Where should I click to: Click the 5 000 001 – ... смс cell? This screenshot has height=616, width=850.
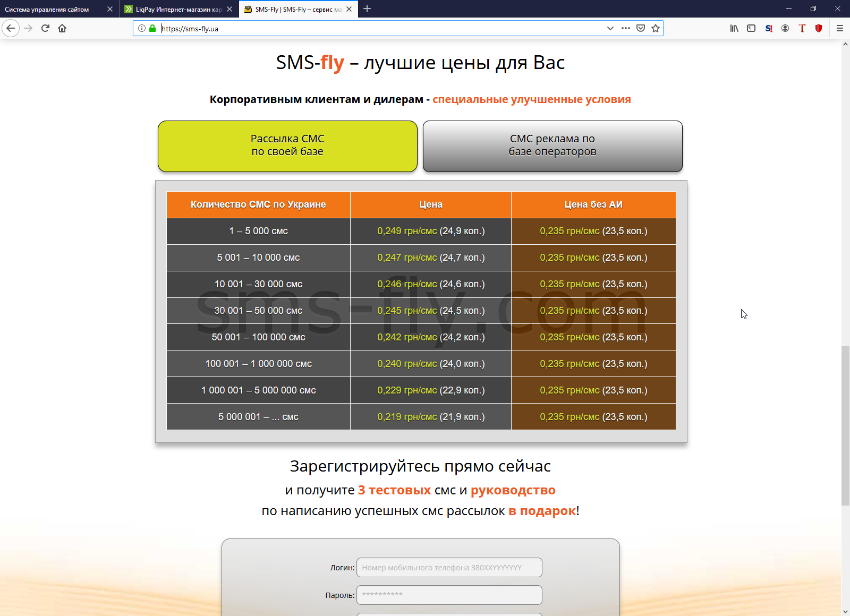tap(258, 417)
